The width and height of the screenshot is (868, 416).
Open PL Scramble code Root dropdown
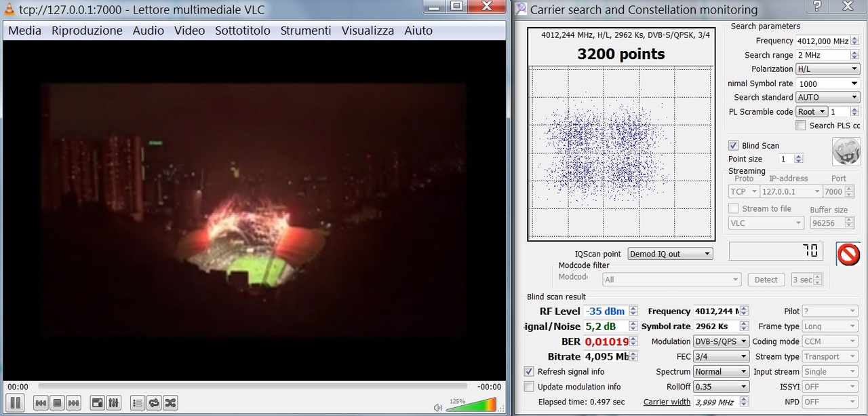pos(812,111)
